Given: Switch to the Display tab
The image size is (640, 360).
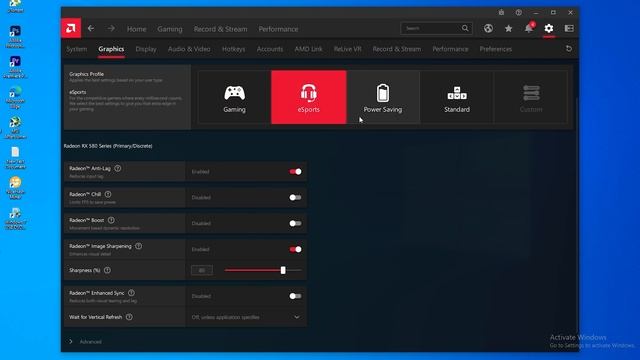Looking at the screenshot, I should 146,49.
